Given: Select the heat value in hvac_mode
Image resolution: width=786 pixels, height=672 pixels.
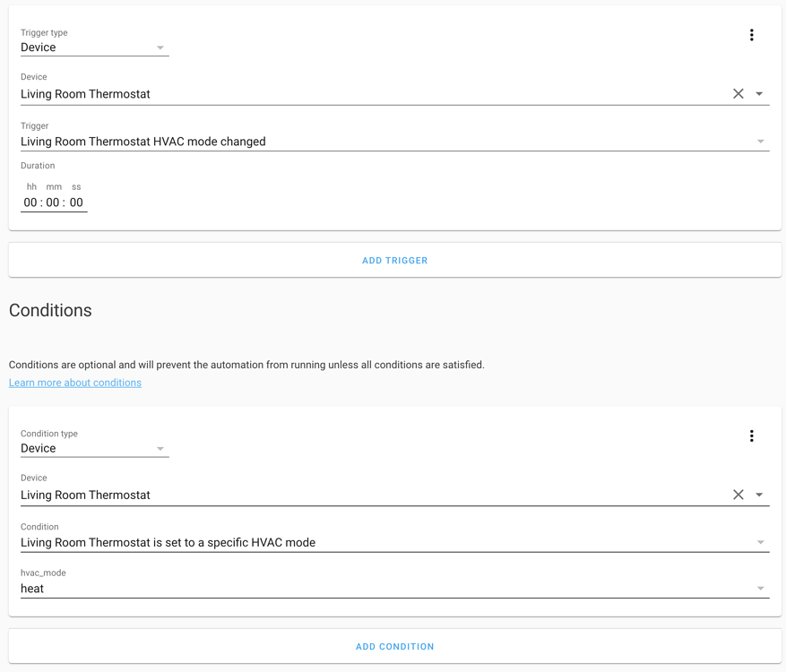Looking at the screenshot, I should (x=31, y=589).
